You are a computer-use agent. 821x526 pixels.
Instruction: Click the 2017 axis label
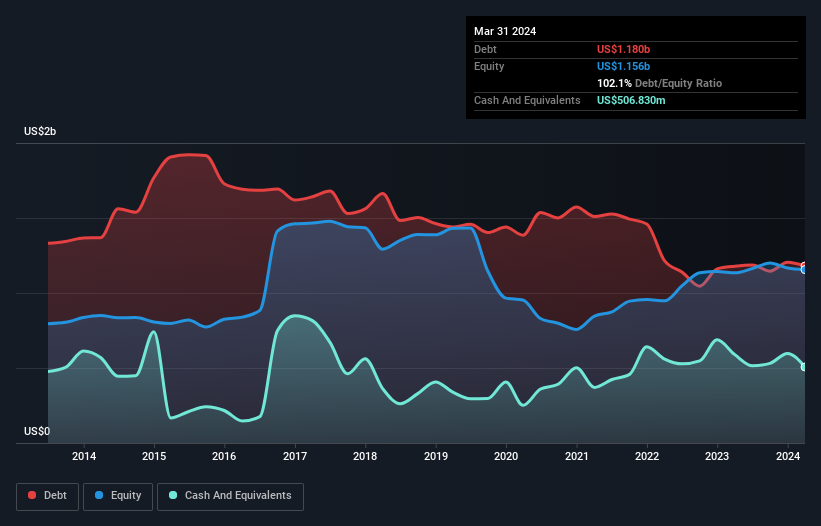[295, 456]
